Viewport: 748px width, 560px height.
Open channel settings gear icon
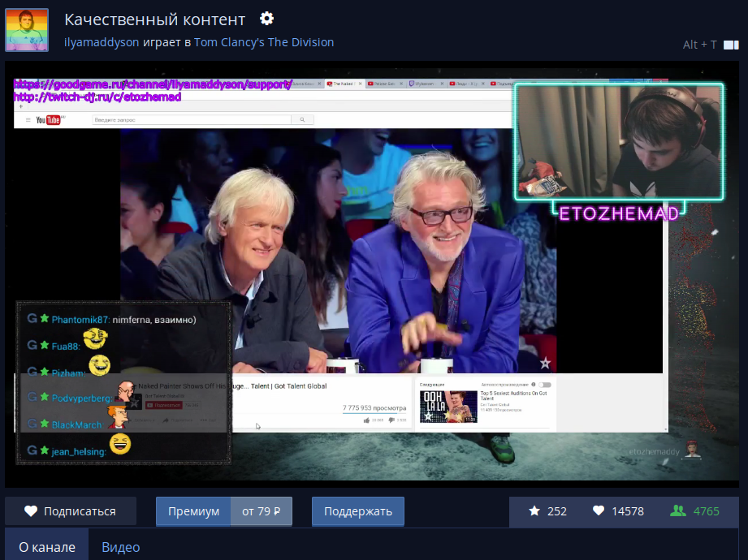click(x=266, y=19)
